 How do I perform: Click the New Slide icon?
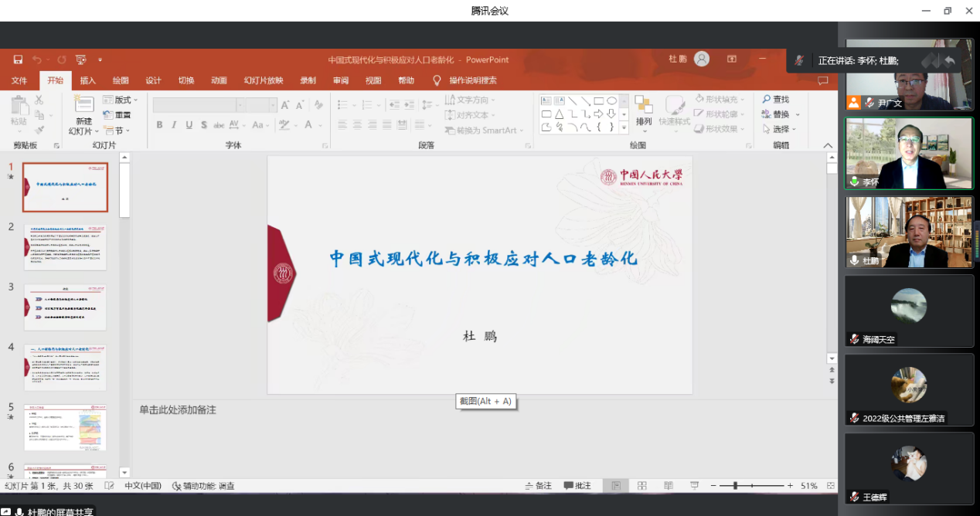(x=83, y=107)
